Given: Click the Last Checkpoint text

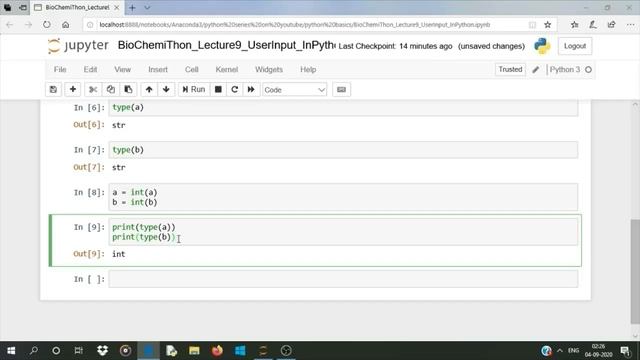Looking at the screenshot, I should pos(395,46).
